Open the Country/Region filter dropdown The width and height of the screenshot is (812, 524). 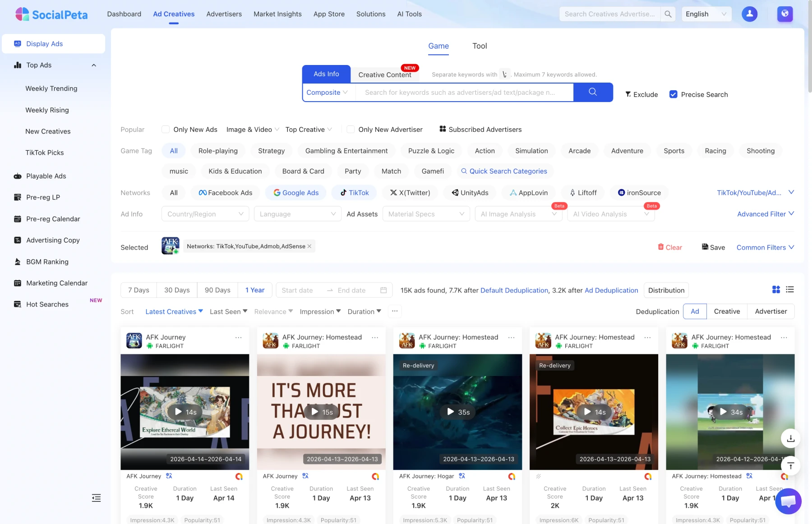205,213
